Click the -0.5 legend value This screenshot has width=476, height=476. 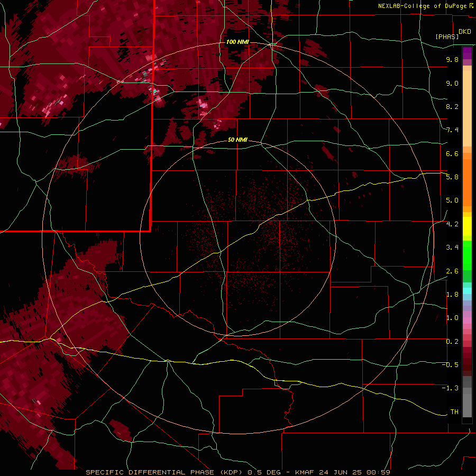[x=450, y=365]
